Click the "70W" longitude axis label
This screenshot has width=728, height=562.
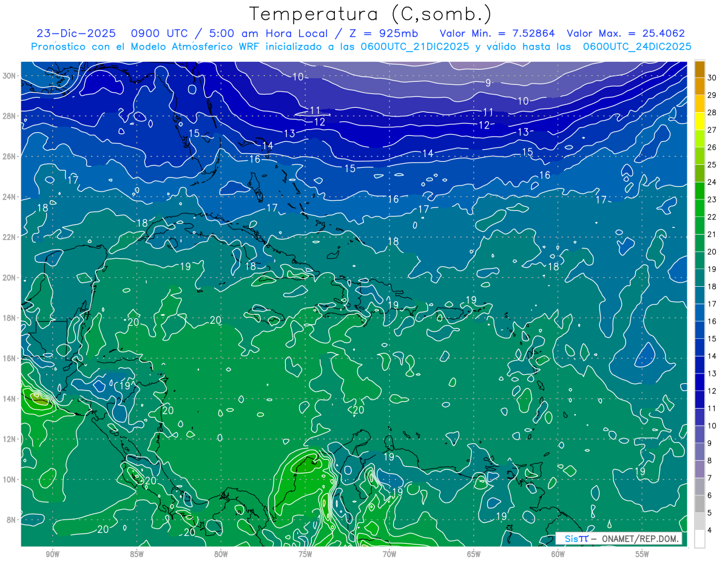pyautogui.click(x=389, y=554)
